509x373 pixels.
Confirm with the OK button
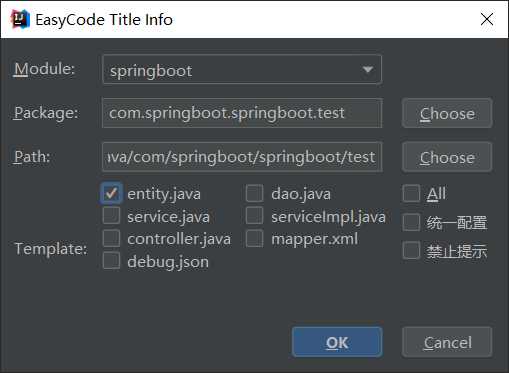[x=337, y=342]
